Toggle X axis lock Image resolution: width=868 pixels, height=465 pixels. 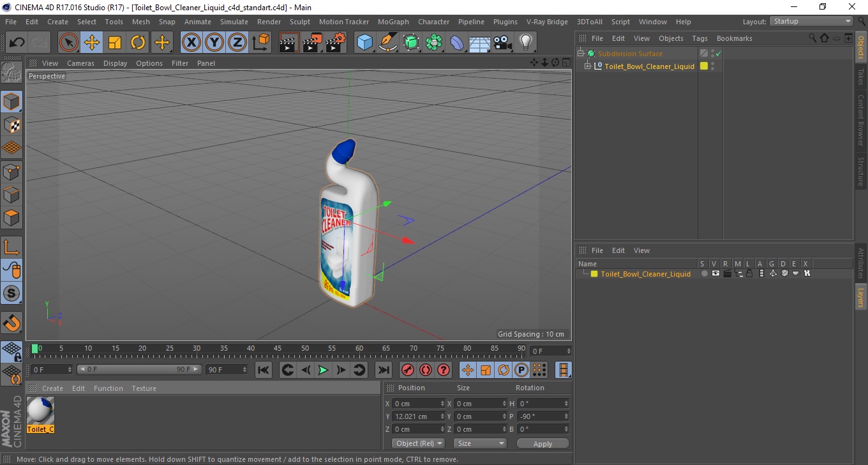pos(191,43)
